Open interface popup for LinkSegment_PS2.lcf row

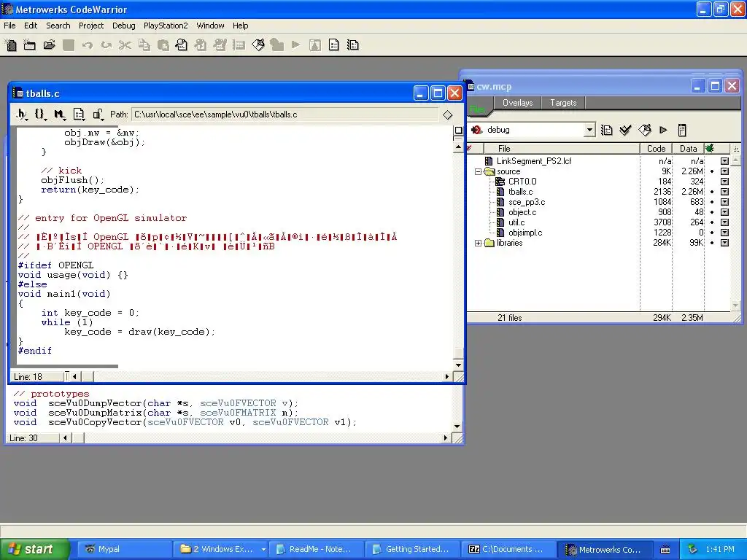pos(724,161)
